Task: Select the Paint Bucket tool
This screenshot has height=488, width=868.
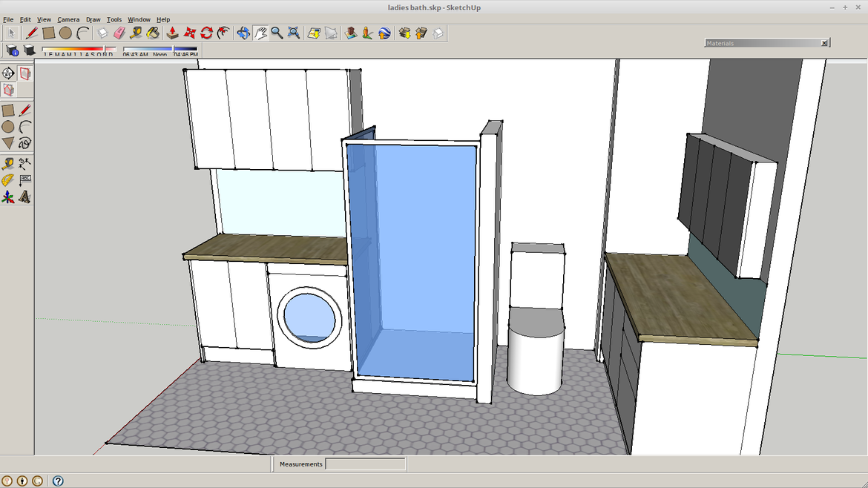Action: [x=153, y=33]
